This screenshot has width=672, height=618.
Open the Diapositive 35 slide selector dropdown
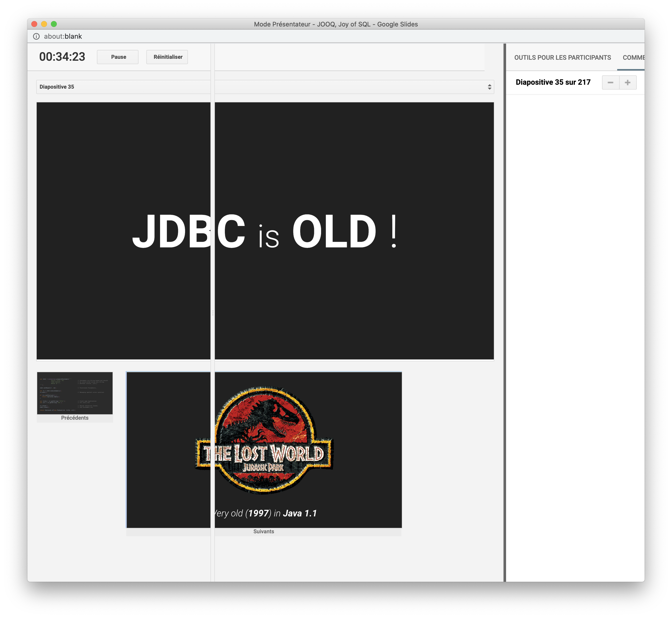265,87
